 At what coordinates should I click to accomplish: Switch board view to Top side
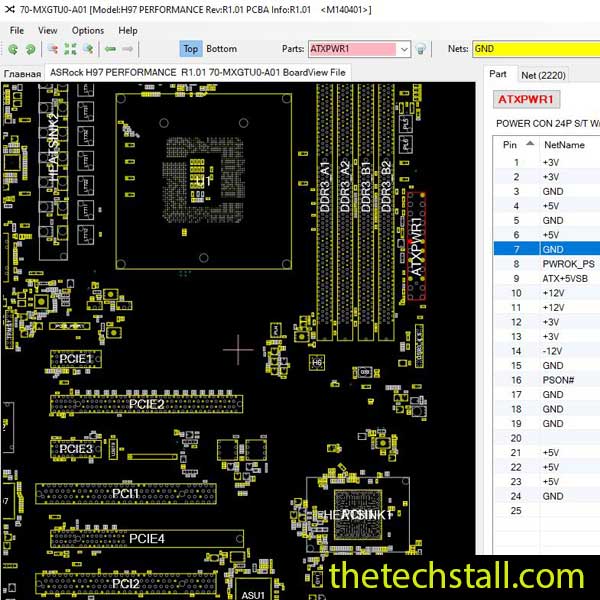point(190,49)
